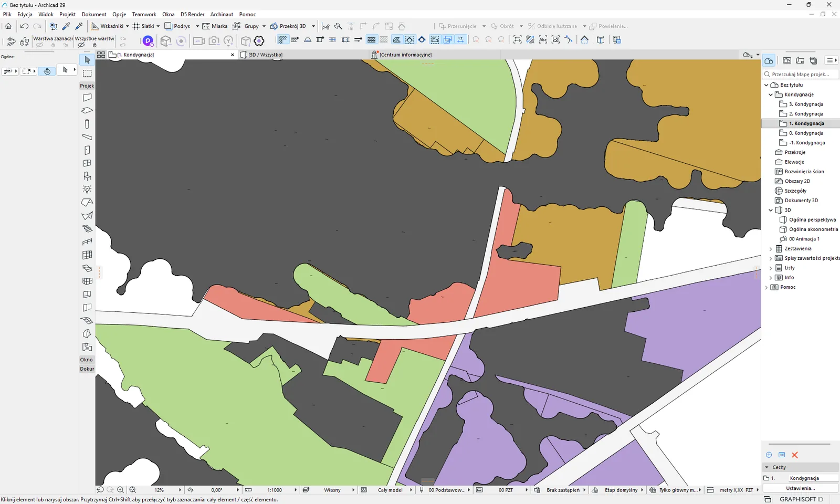840x504 pixels.
Task: Click the zoom-in magnifier in the bottom bar
Action: coord(120,490)
